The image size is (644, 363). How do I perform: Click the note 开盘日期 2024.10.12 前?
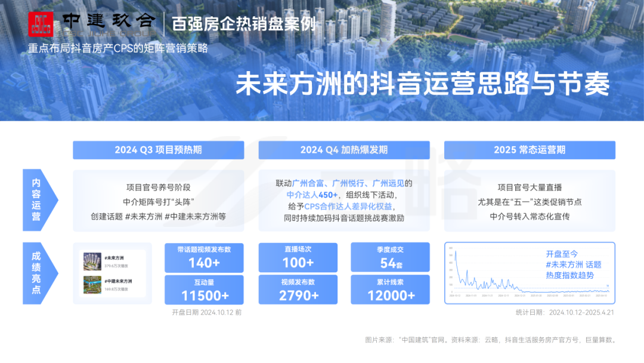(x=206, y=312)
